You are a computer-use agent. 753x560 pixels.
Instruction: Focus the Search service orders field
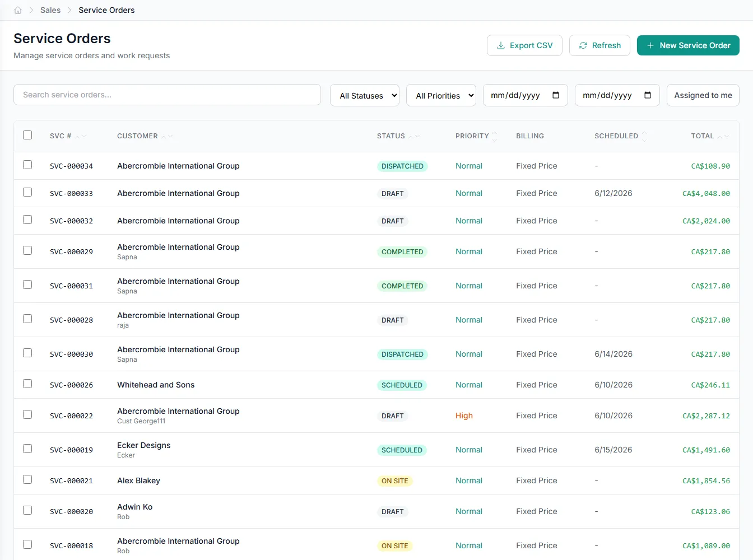pos(167,95)
